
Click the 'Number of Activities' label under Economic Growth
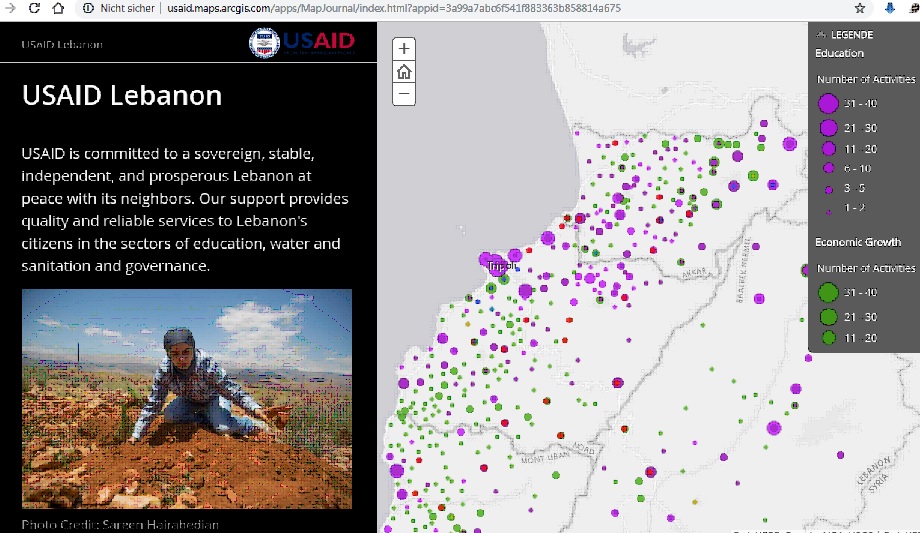point(866,269)
